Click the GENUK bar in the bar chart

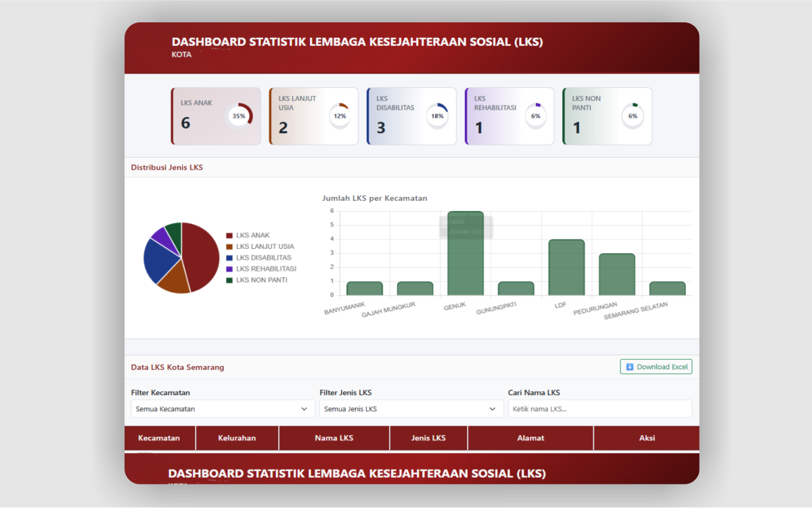point(465,254)
